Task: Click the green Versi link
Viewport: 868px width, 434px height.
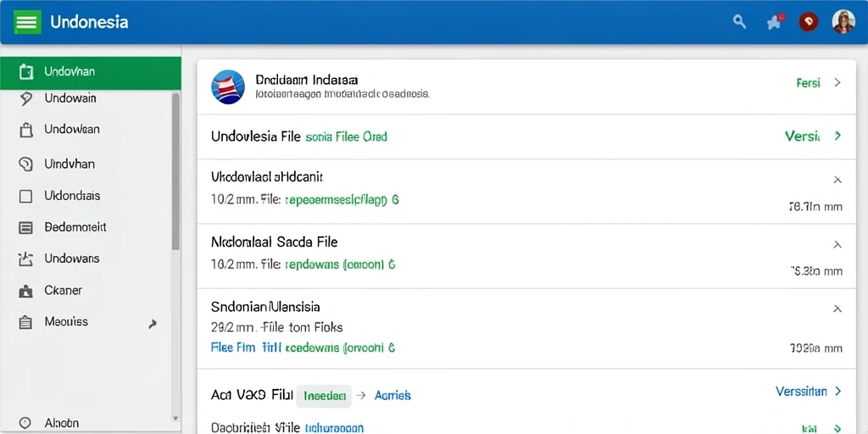Action: (x=802, y=136)
